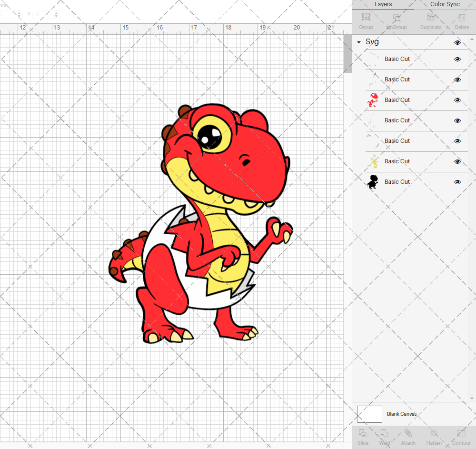Hide the fifth Basic Cut layer
The height and width of the screenshot is (449, 476).
(x=457, y=141)
